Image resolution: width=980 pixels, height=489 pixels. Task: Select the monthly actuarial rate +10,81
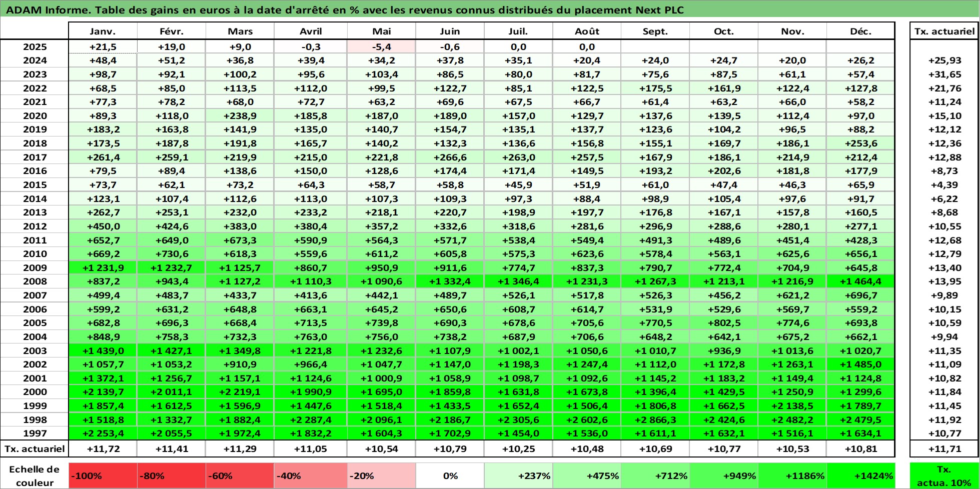860,448
